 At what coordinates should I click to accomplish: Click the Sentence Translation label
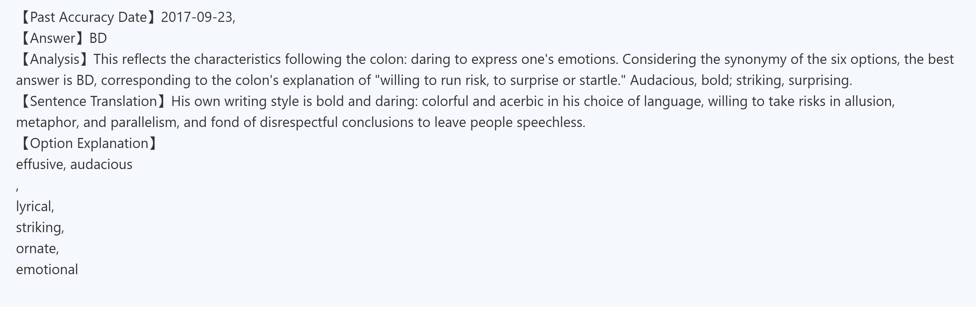[93, 101]
